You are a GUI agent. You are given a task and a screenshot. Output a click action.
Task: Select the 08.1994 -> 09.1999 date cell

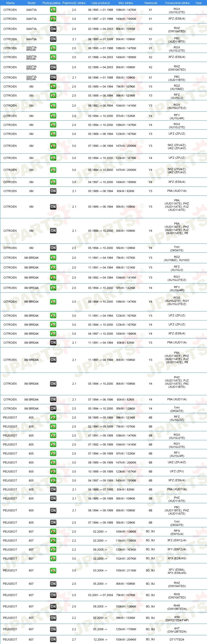(101, 510)
